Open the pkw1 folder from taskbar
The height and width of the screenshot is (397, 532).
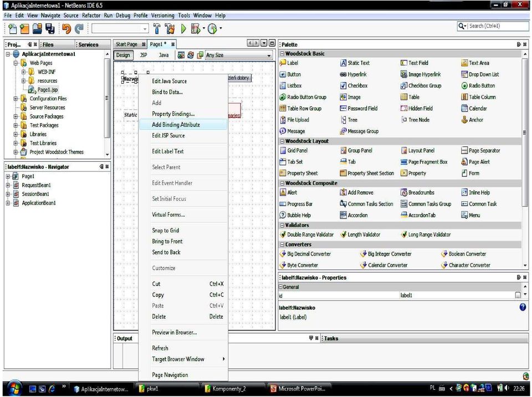tap(168, 389)
